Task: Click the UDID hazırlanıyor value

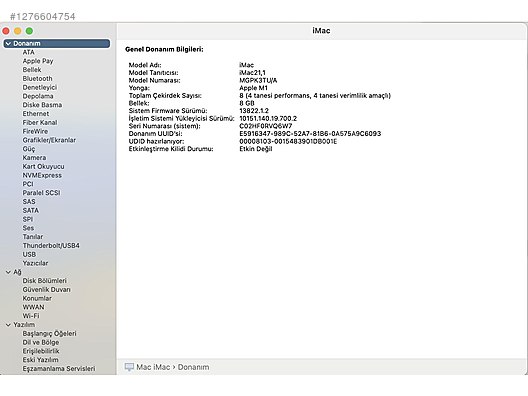Action: 288,141
